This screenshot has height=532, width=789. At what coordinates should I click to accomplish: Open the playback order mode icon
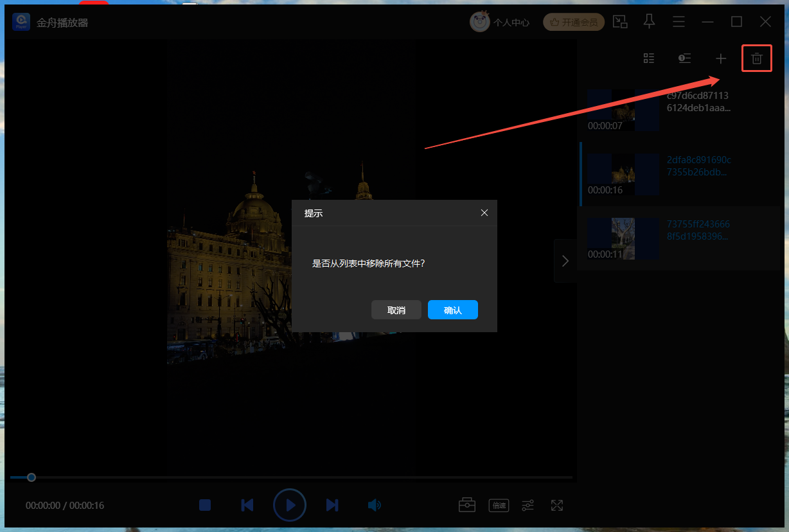(x=685, y=59)
